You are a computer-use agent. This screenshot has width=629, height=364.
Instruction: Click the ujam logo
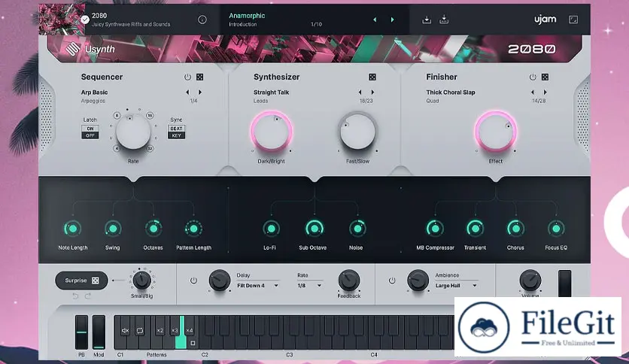coord(545,20)
